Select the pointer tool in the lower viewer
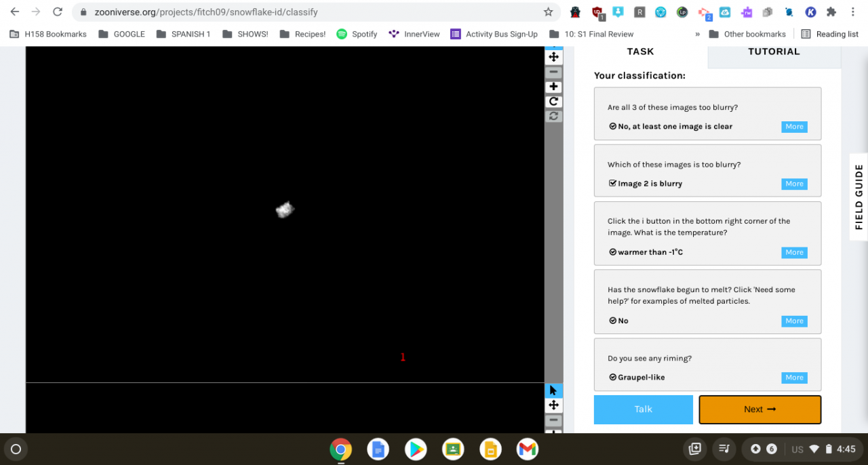868x465 pixels. click(x=554, y=390)
